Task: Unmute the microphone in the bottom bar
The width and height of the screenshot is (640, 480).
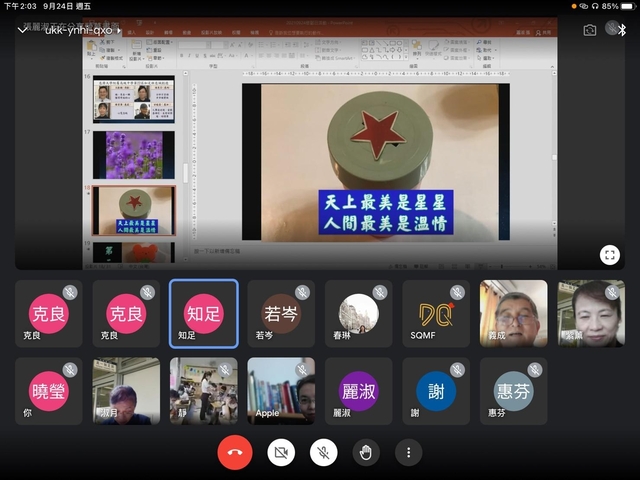Action: (323, 453)
